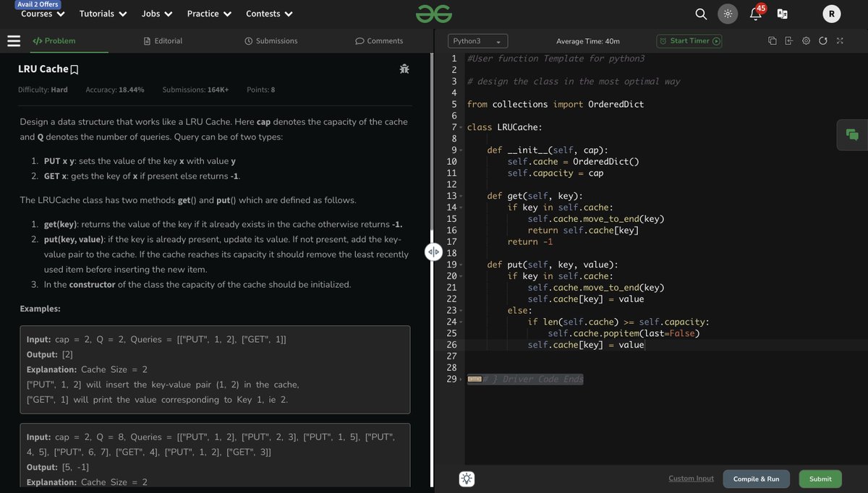Image resolution: width=868 pixels, height=493 pixels.
Task: Click Difficulty: Hard text
Action: pyautogui.click(x=43, y=90)
